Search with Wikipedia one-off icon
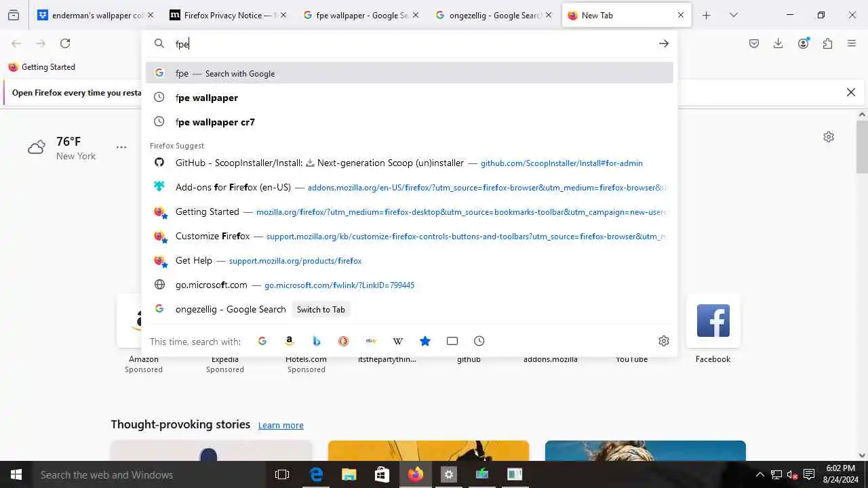The height and width of the screenshot is (488, 868). (398, 341)
